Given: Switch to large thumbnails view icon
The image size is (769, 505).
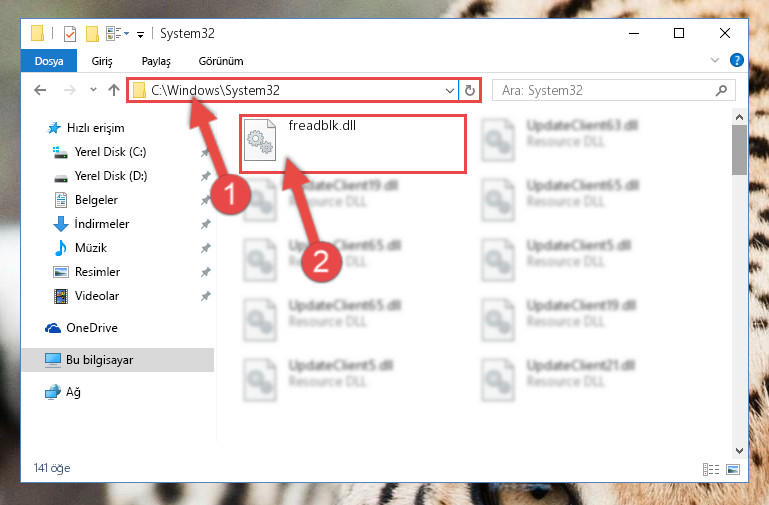Looking at the screenshot, I should [x=733, y=469].
